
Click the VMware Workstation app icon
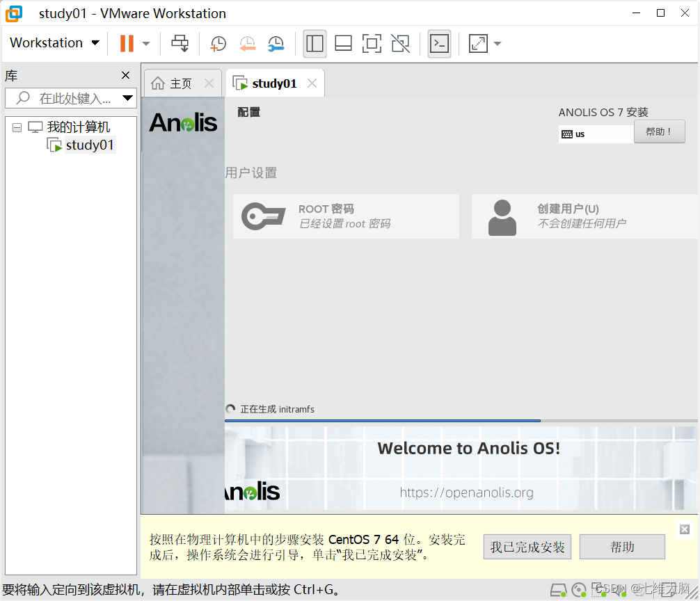(14, 13)
